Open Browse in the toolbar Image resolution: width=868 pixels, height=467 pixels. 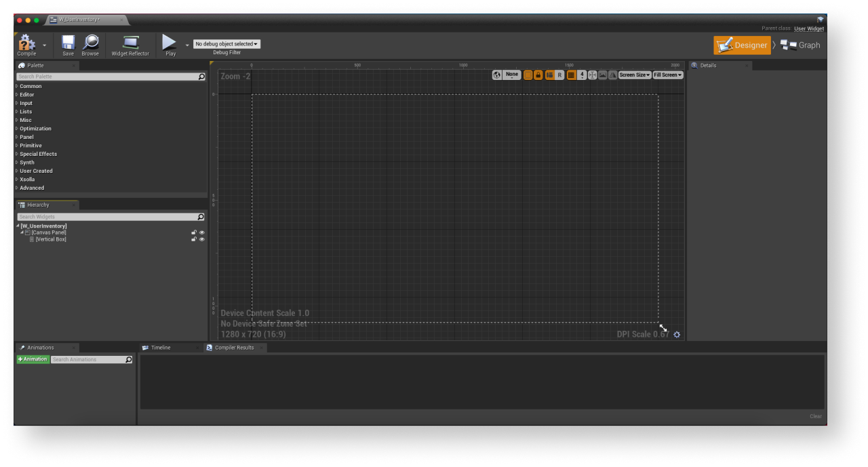click(90, 44)
